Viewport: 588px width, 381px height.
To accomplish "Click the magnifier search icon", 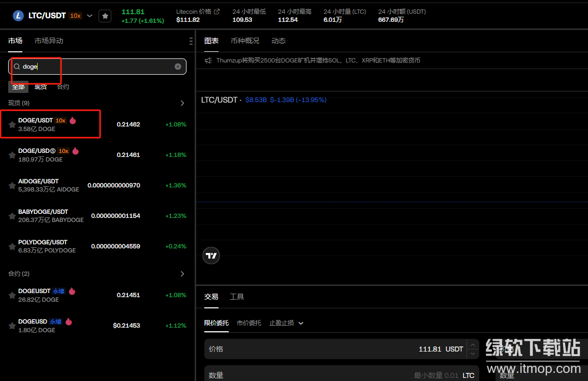I will coord(17,67).
